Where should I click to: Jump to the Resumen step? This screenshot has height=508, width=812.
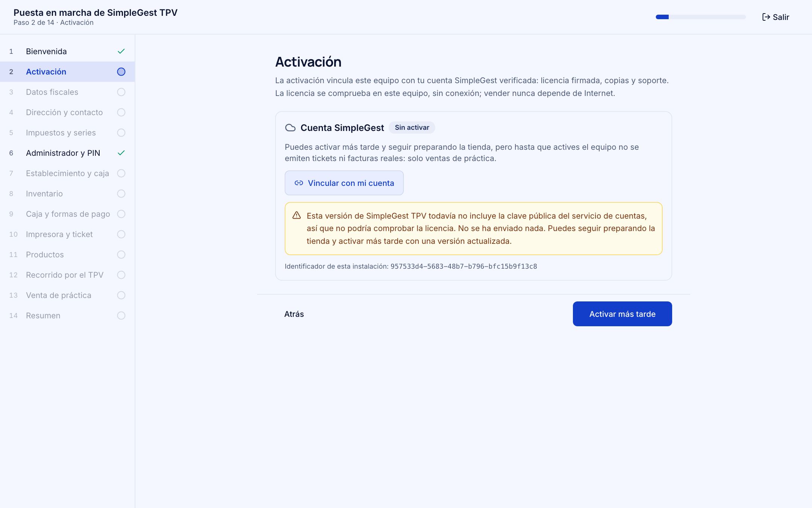click(67, 315)
